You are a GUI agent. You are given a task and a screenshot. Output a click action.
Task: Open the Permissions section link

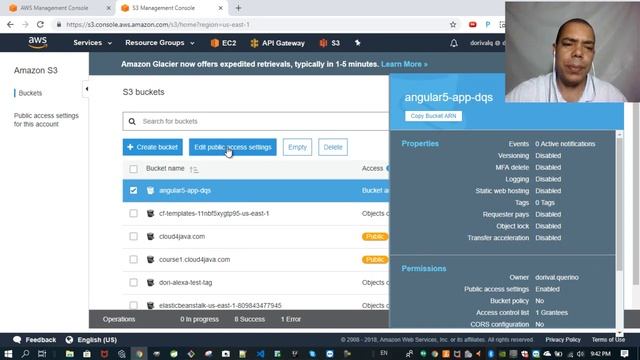click(424, 269)
